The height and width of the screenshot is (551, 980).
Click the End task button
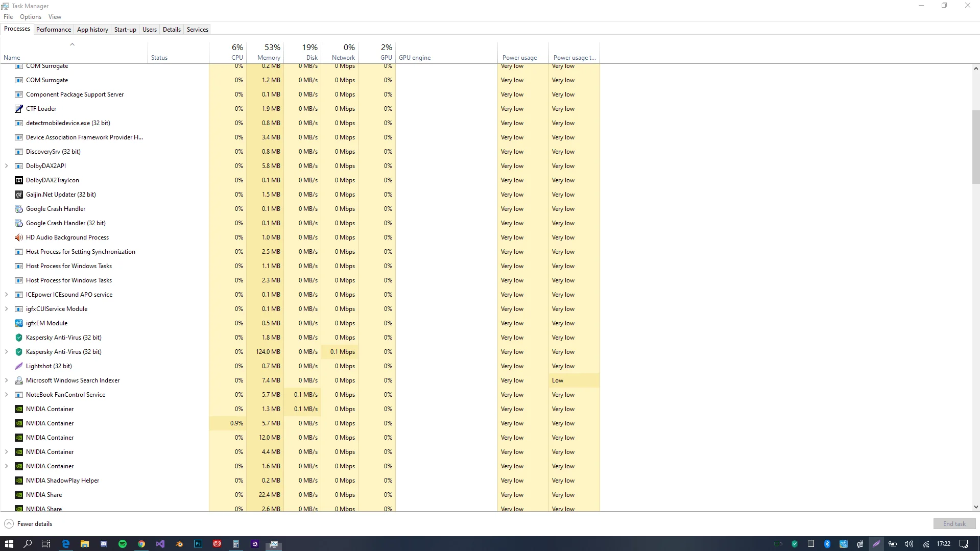pos(954,524)
